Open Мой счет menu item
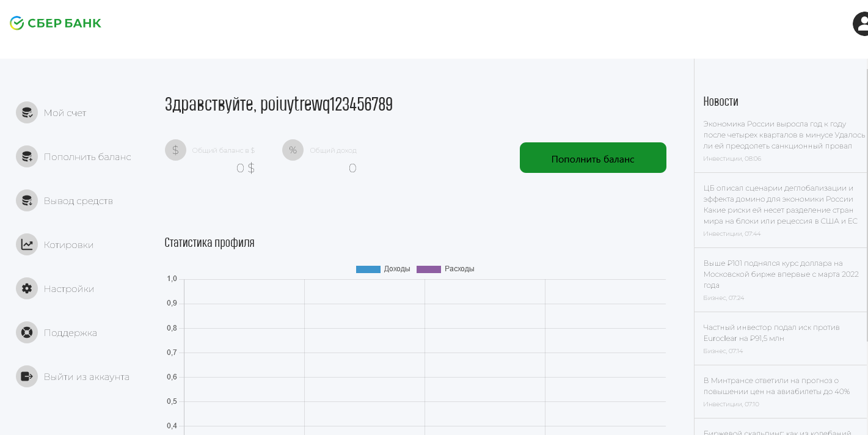 click(65, 113)
